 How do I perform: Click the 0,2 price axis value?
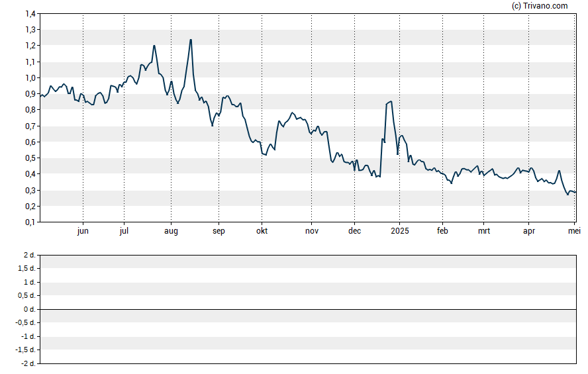pyautogui.click(x=30, y=206)
